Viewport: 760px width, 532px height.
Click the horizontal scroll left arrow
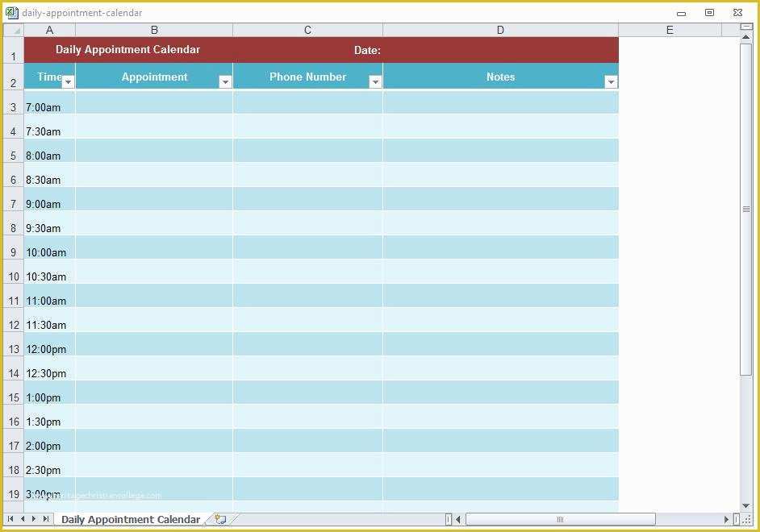(x=458, y=519)
